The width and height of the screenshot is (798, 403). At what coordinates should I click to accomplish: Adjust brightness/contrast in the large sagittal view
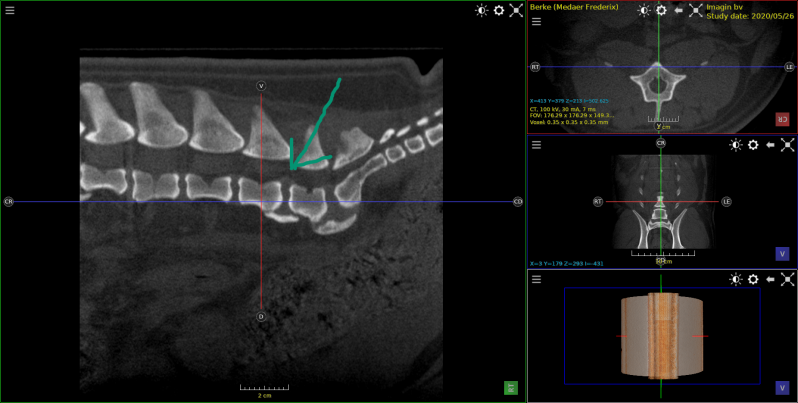[481, 11]
